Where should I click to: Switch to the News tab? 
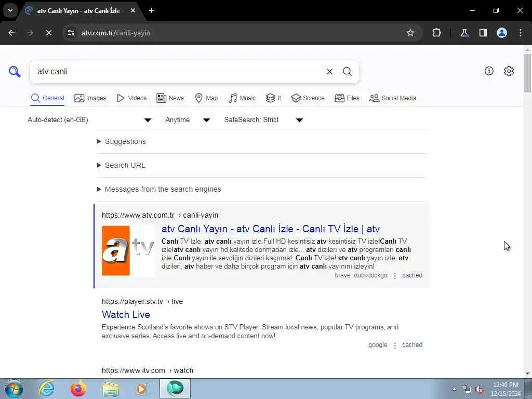pos(170,98)
